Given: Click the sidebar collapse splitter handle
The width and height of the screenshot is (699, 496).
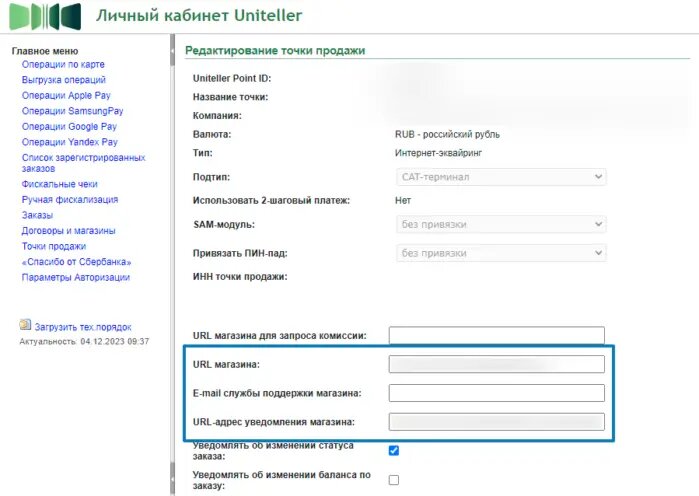Looking at the screenshot, I should [173, 51].
